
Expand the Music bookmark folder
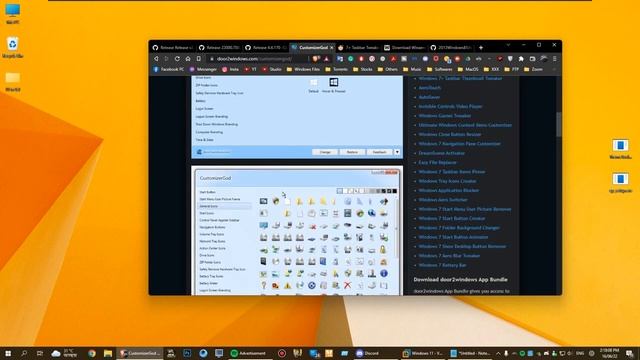(x=412, y=69)
